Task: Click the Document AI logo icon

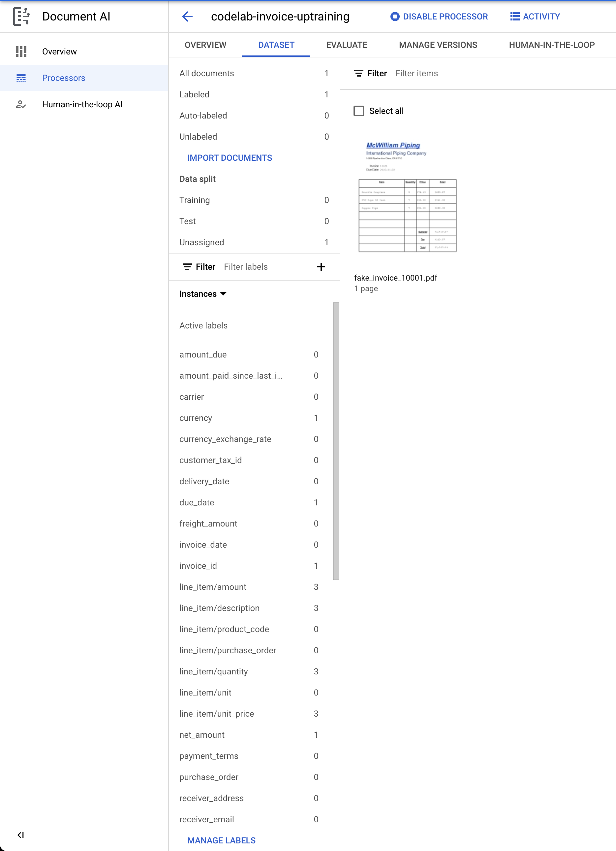Action: tap(21, 17)
